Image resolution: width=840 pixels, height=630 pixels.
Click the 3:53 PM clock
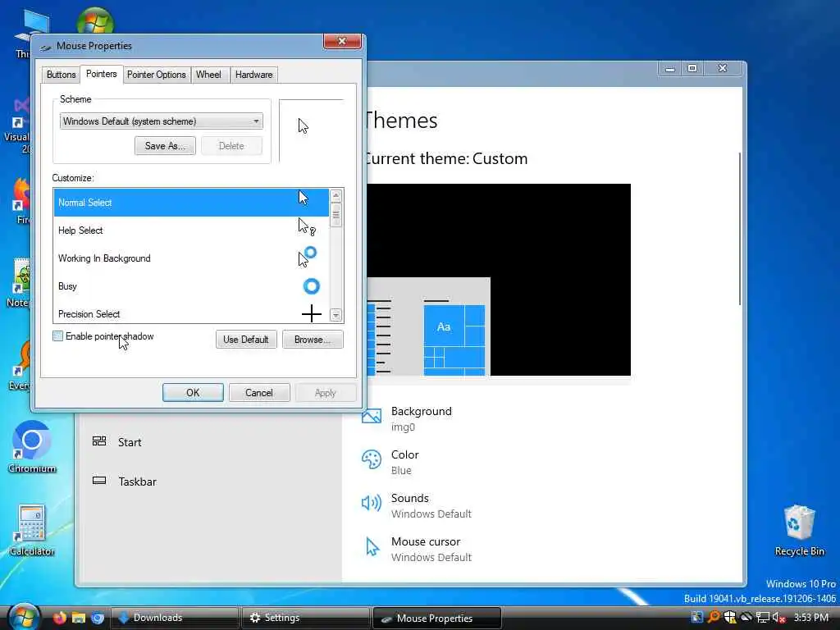pyautogui.click(x=811, y=618)
